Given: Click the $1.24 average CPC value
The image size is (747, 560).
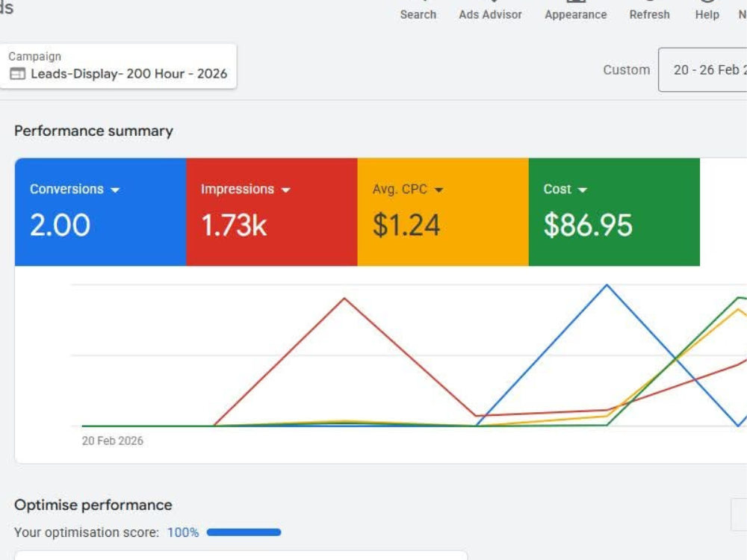Looking at the screenshot, I should (406, 225).
